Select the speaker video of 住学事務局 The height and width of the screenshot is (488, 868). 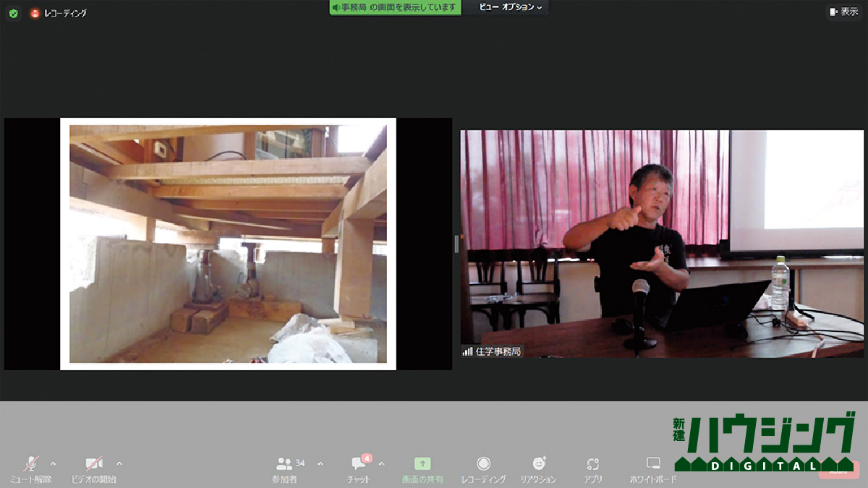pyautogui.click(x=662, y=244)
